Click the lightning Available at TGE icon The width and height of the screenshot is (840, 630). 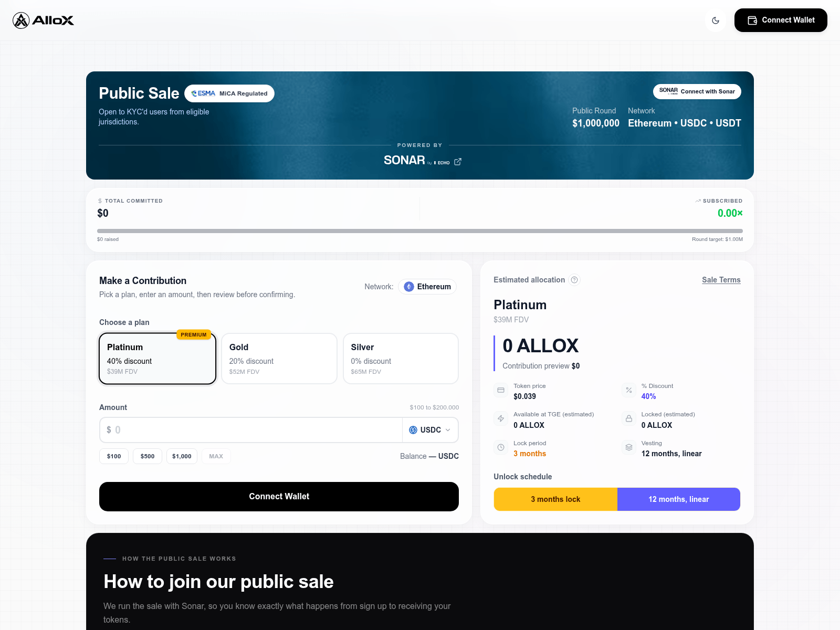pyautogui.click(x=501, y=418)
